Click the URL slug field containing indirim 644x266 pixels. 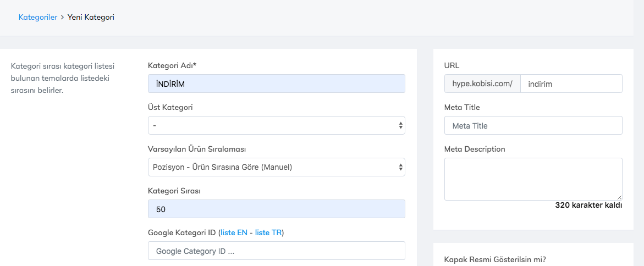571,84
